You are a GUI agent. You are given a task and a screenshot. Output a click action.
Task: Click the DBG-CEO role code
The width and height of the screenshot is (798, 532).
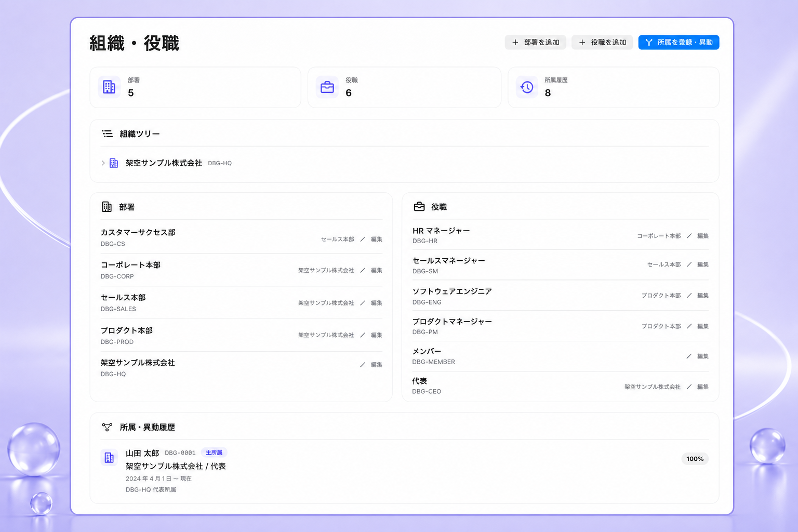(x=427, y=392)
